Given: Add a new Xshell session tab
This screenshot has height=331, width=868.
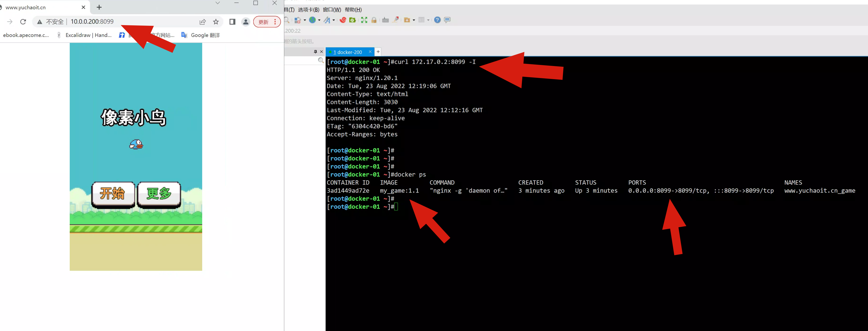Looking at the screenshot, I should 378,52.
